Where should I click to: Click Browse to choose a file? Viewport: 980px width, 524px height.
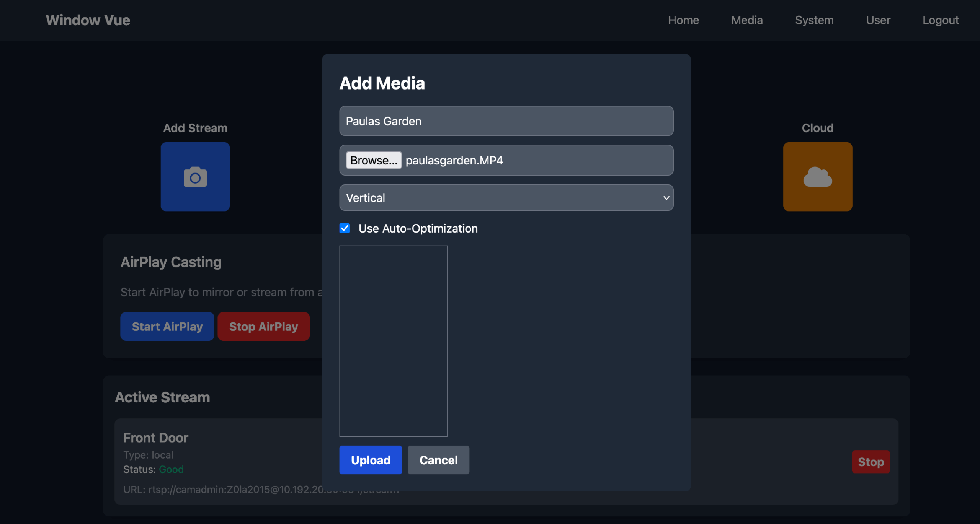pos(374,160)
